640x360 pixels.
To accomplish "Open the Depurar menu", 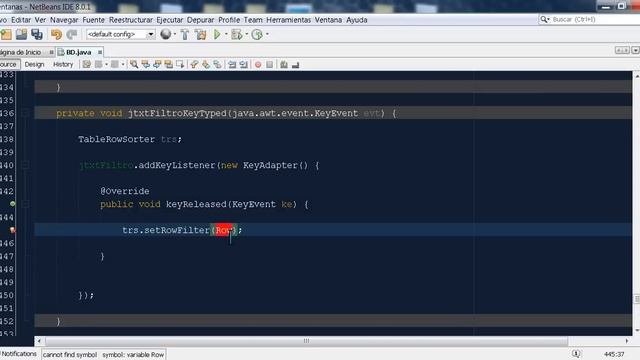I will click(200, 20).
